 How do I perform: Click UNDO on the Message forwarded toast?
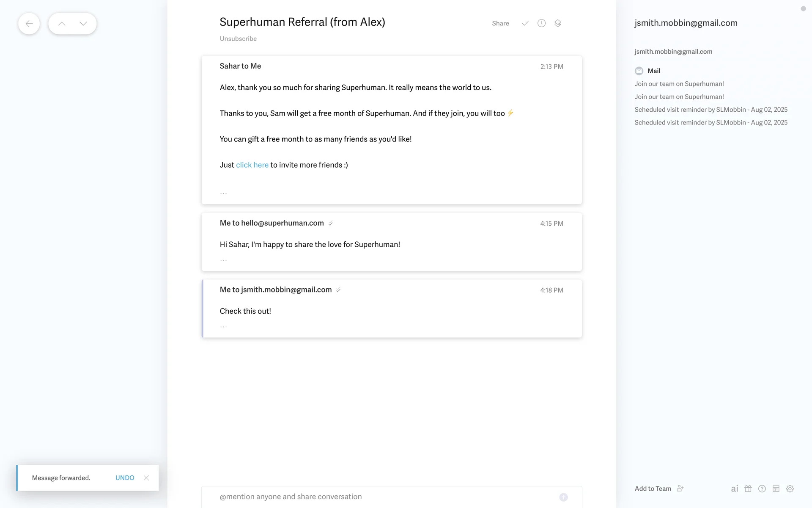pos(125,478)
